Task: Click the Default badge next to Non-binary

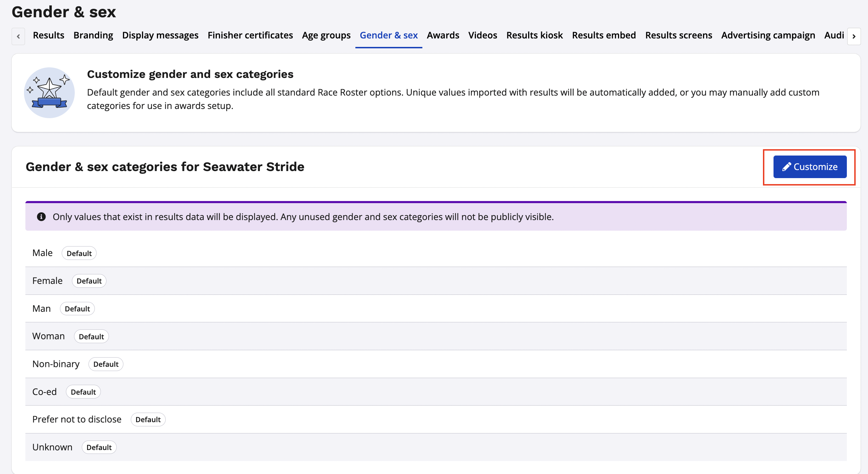Action: coord(106,364)
